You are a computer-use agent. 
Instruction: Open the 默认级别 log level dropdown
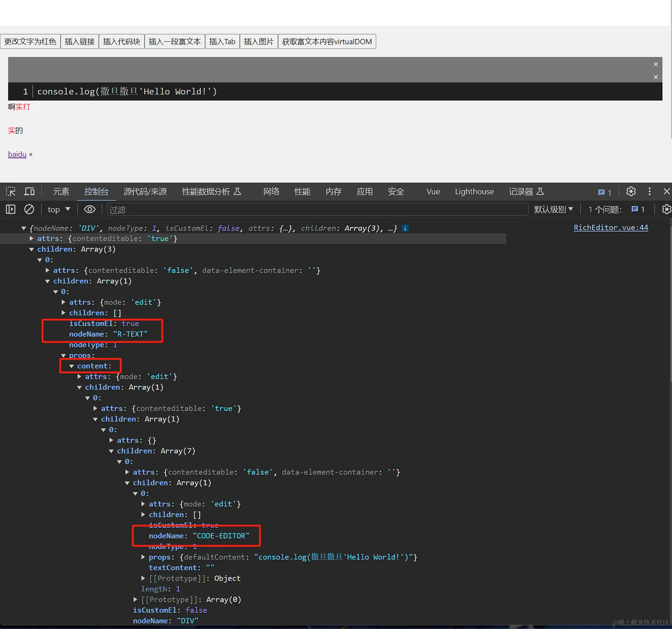(553, 210)
